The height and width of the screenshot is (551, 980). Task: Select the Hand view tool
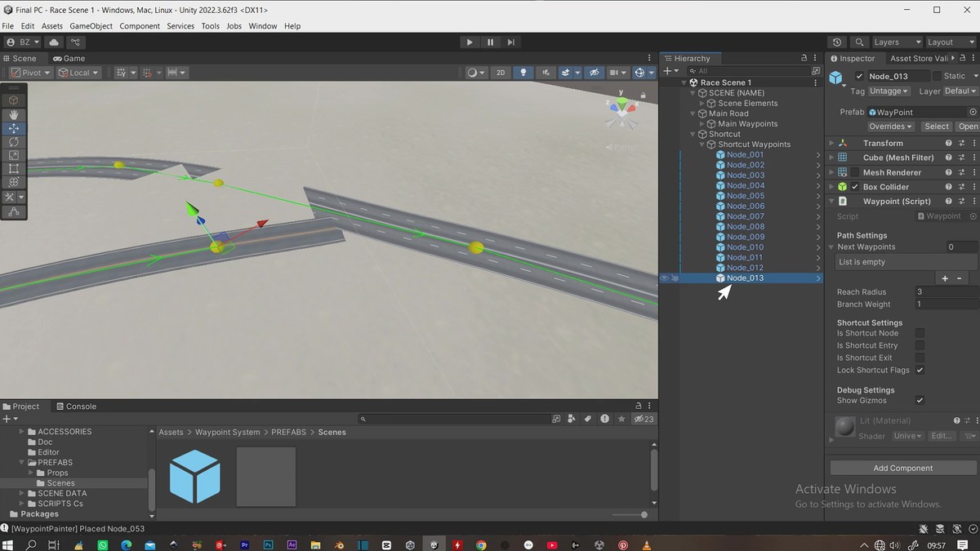[14, 114]
